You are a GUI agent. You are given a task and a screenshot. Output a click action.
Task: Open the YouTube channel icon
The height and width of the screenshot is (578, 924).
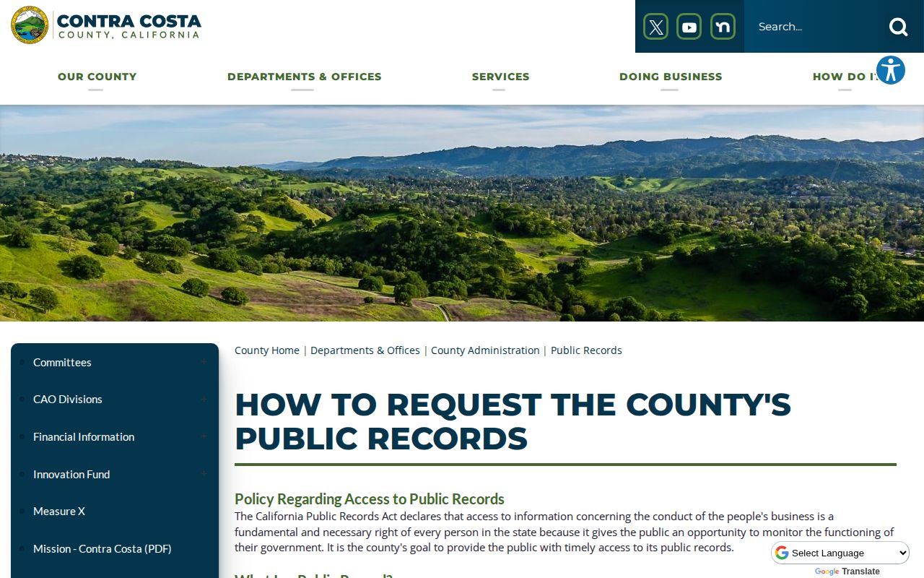click(x=689, y=27)
